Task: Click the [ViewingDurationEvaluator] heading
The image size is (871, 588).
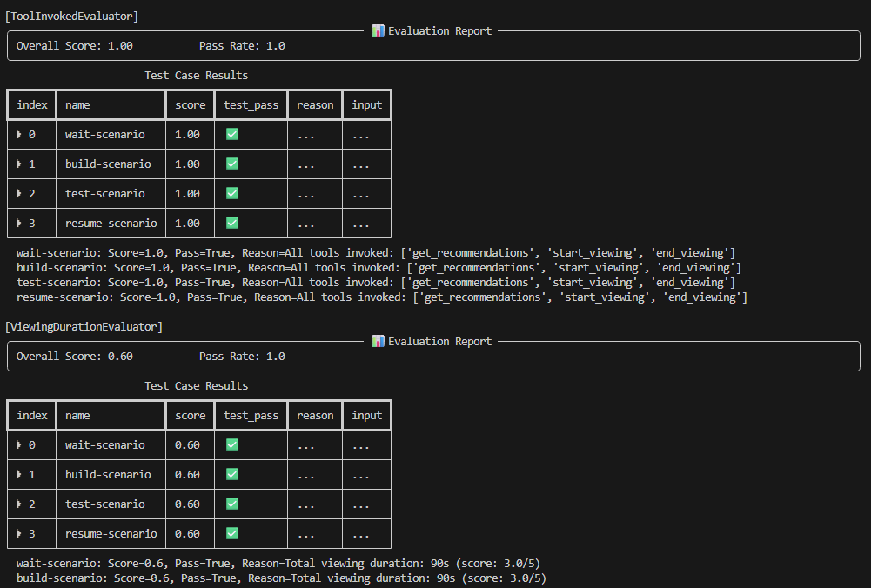Action: (x=84, y=326)
